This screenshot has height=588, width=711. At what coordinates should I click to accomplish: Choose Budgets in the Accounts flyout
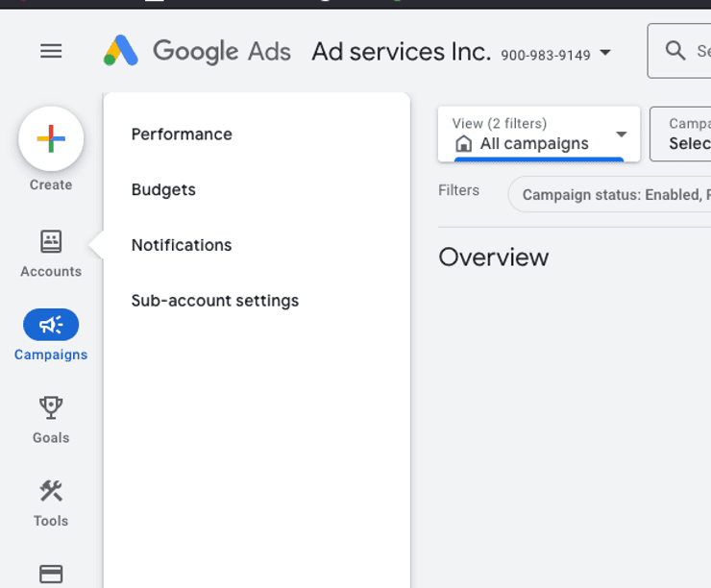coord(163,190)
